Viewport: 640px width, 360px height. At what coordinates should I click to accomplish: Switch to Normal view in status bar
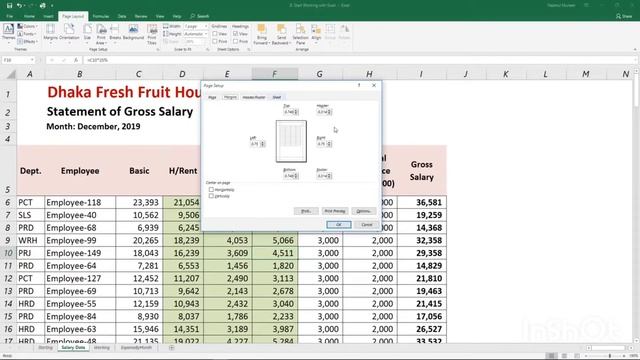click(551, 356)
